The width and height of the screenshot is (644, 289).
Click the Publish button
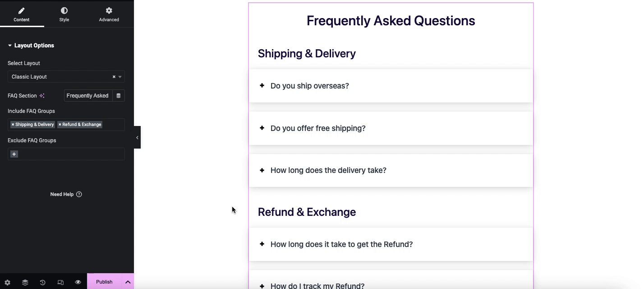point(104,281)
